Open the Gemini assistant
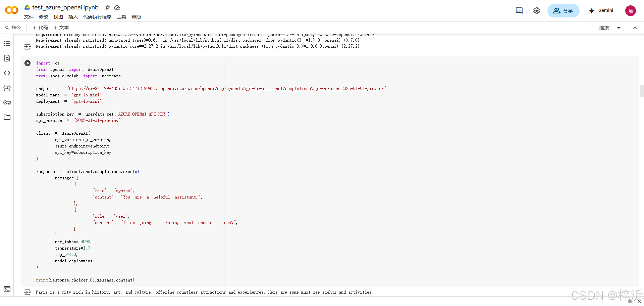 pos(601,11)
